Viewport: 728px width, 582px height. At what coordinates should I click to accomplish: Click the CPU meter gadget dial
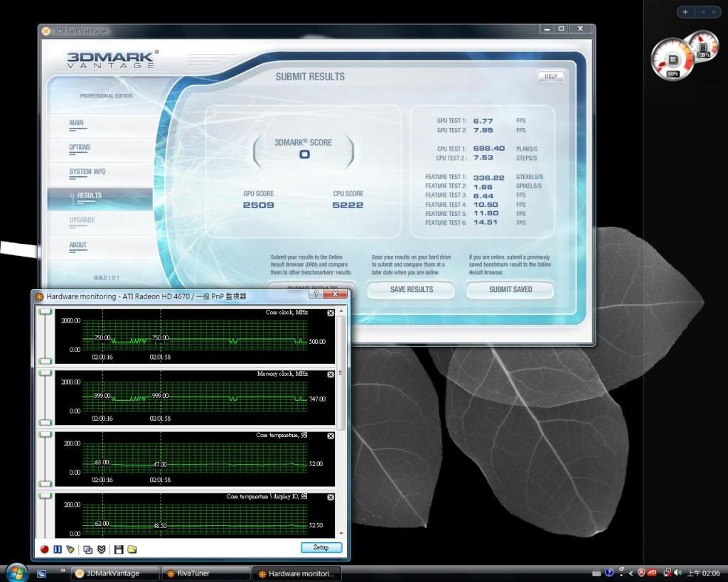pyautogui.click(x=672, y=60)
